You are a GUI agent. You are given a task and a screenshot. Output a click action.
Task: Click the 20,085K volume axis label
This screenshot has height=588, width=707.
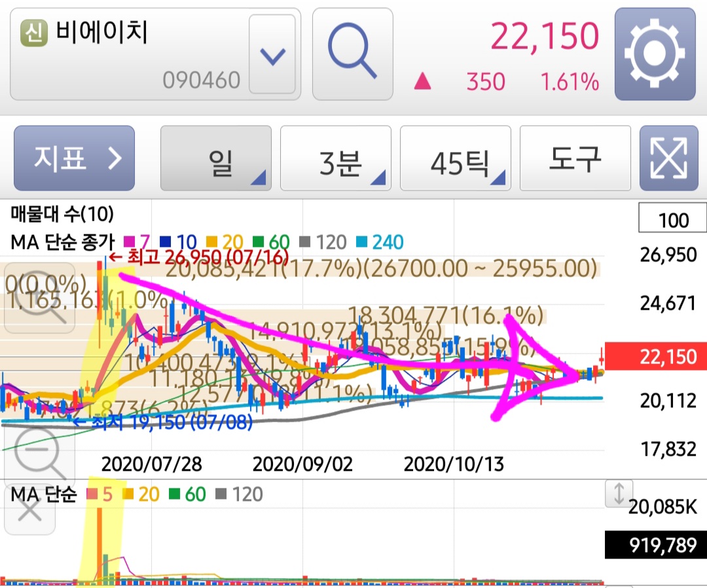(x=662, y=507)
